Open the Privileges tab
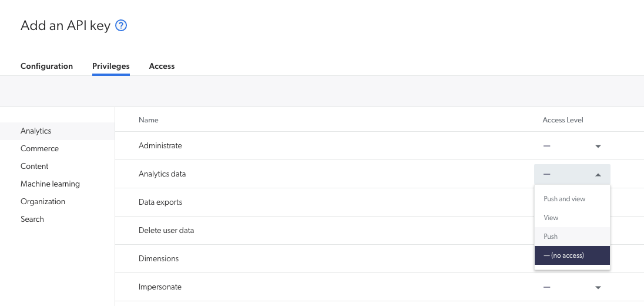This screenshot has width=644, height=306. click(110, 66)
